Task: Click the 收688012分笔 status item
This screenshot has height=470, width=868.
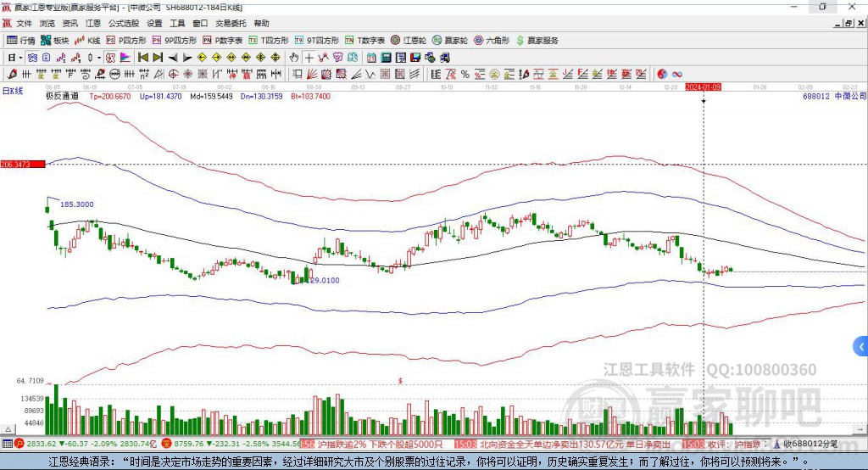Action: point(806,444)
